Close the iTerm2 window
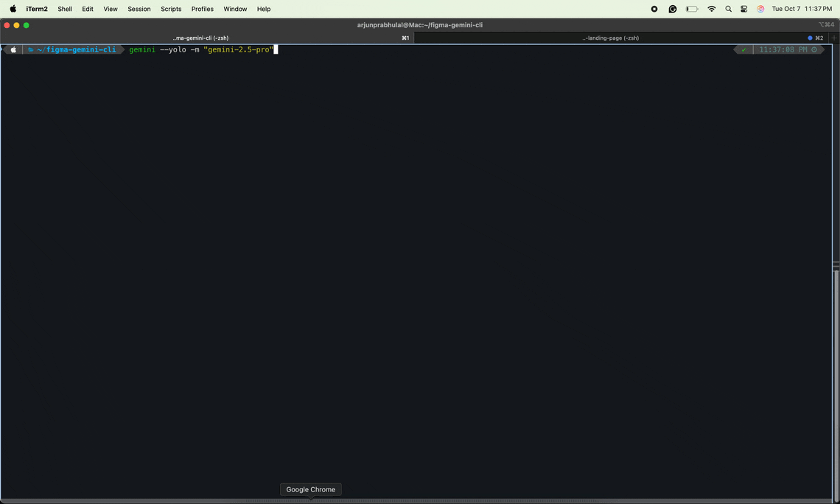The height and width of the screenshot is (504, 840). [x=7, y=25]
